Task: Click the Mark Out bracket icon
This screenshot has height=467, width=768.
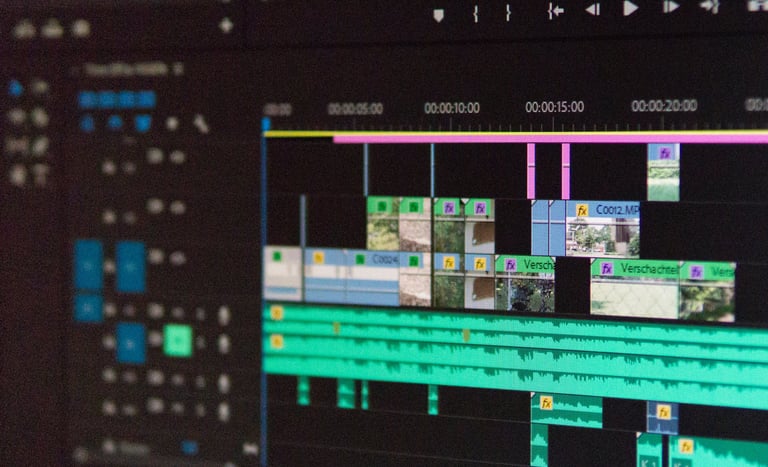Action: click(x=508, y=13)
